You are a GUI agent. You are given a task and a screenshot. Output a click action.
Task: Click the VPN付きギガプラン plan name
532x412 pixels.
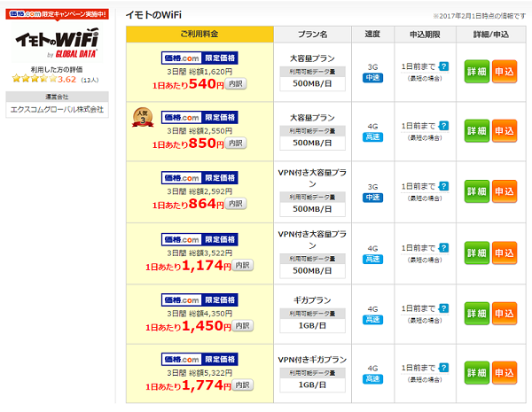pyautogui.click(x=312, y=360)
